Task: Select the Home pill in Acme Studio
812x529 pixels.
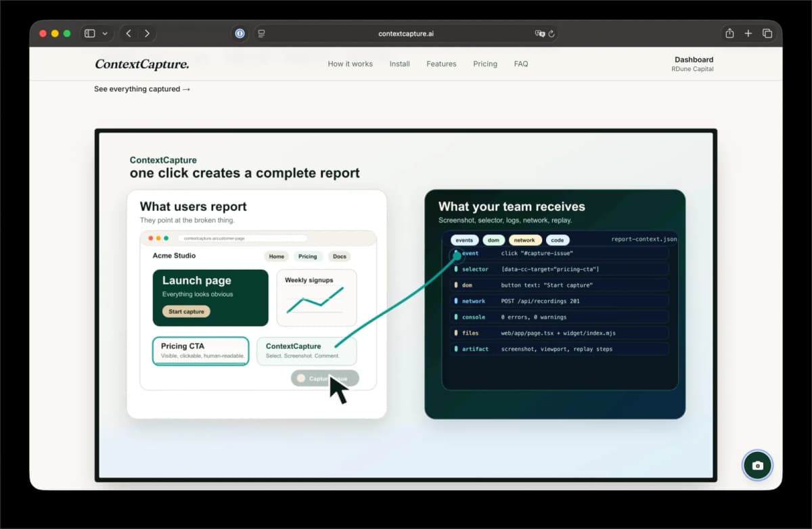Action: click(x=276, y=256)
